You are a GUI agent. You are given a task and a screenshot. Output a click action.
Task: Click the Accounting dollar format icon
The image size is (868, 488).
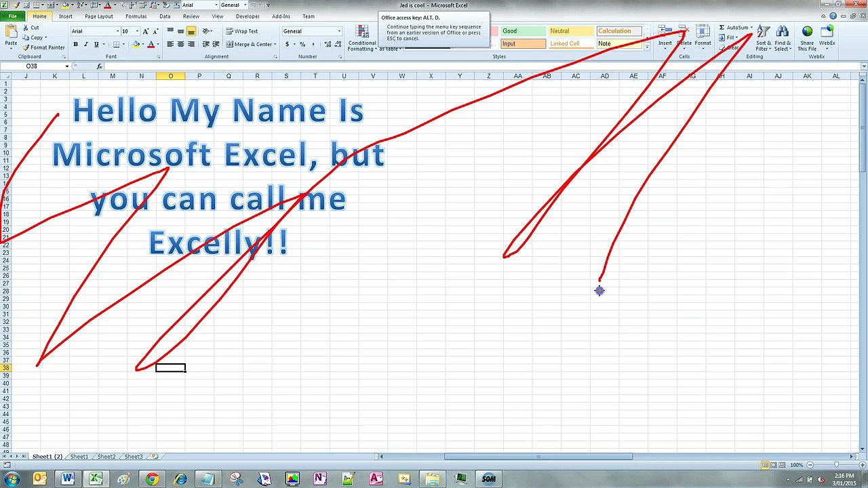(x=287, y=44)
